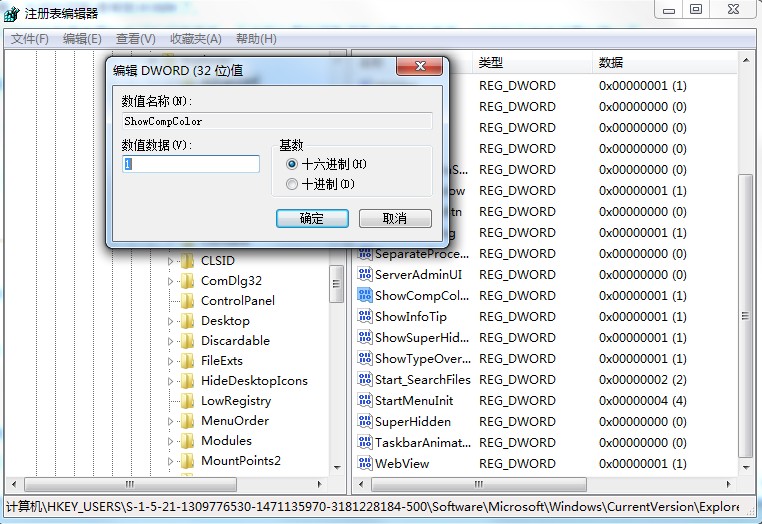Open the 文件(F) menu
Screen dimensions: 762x524
(30, 39)
